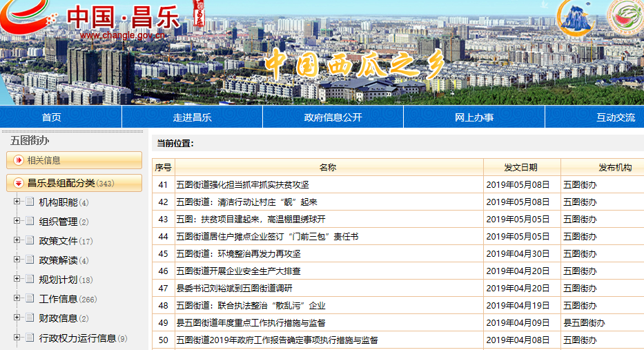Expand the 政策解读 tree node
The height and width of the screenshot is (350, 644).
point(17,260)
